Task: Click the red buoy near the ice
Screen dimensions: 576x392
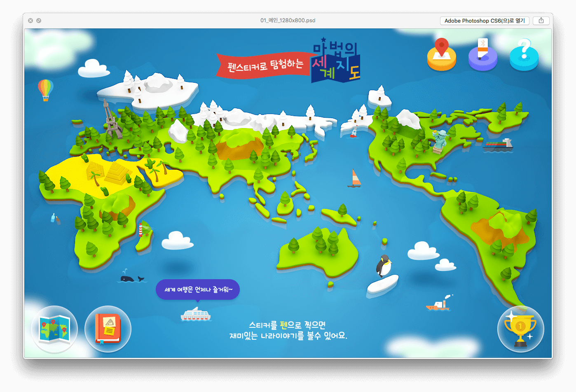Action: (x=354, y=132)
